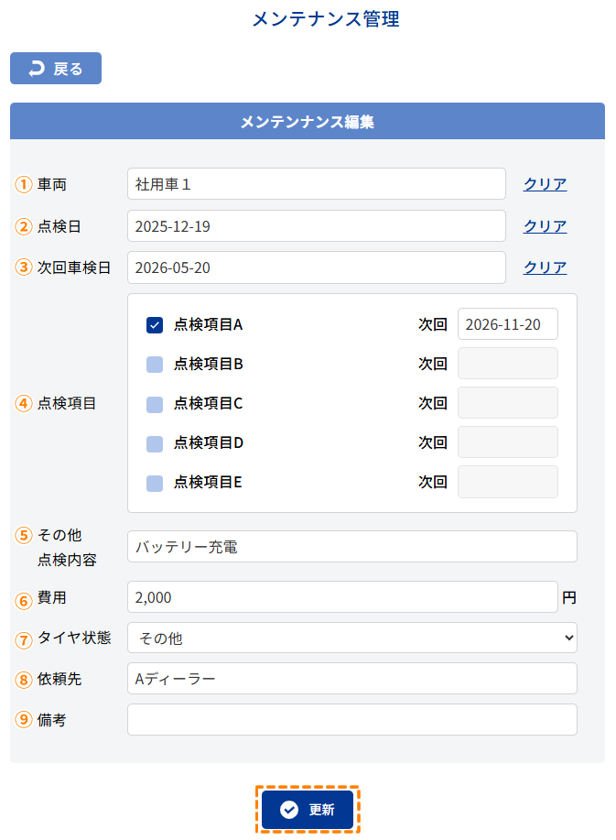Focus the その他点検内容 text field
616x840 pixels.
(x=351, y=547)
